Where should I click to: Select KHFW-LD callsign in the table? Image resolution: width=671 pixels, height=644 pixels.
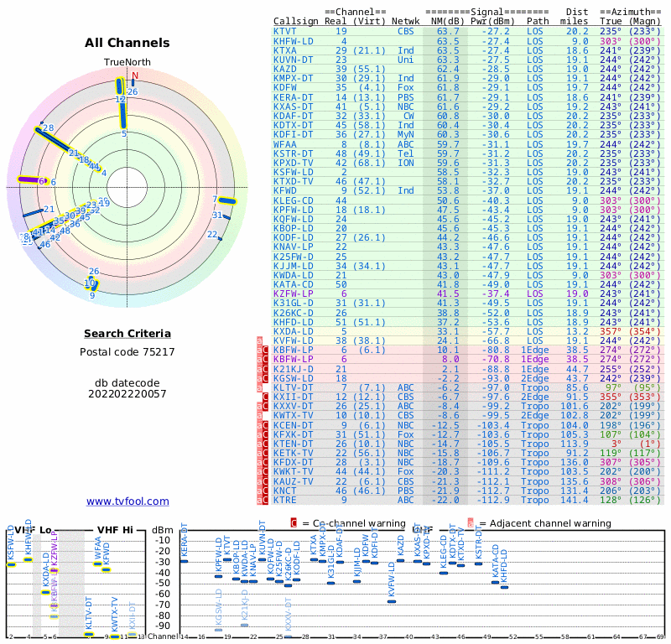coord(293,41)
